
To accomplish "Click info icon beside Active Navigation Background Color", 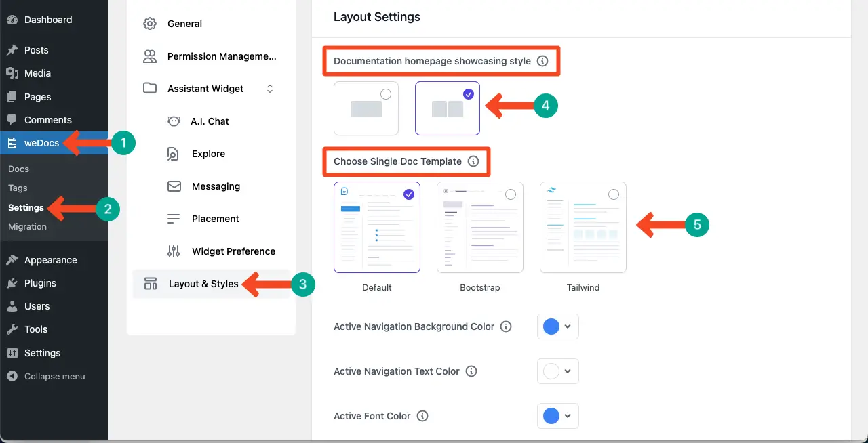I will 506,326.
